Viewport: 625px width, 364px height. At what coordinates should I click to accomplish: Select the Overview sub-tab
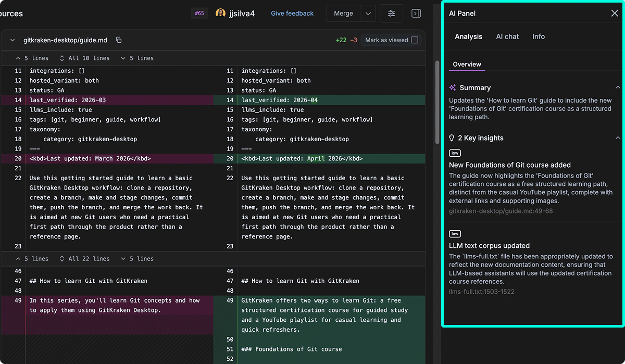[x=467, y=65]
